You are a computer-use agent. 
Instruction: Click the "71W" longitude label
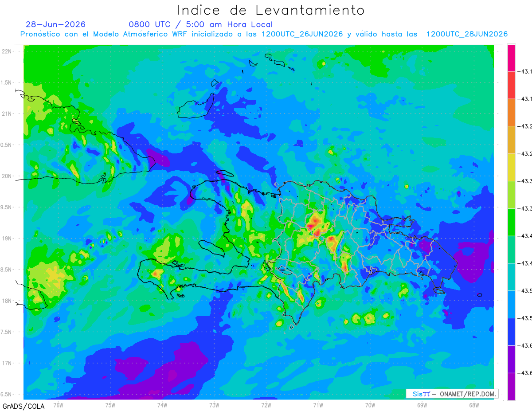coord(318,405)
